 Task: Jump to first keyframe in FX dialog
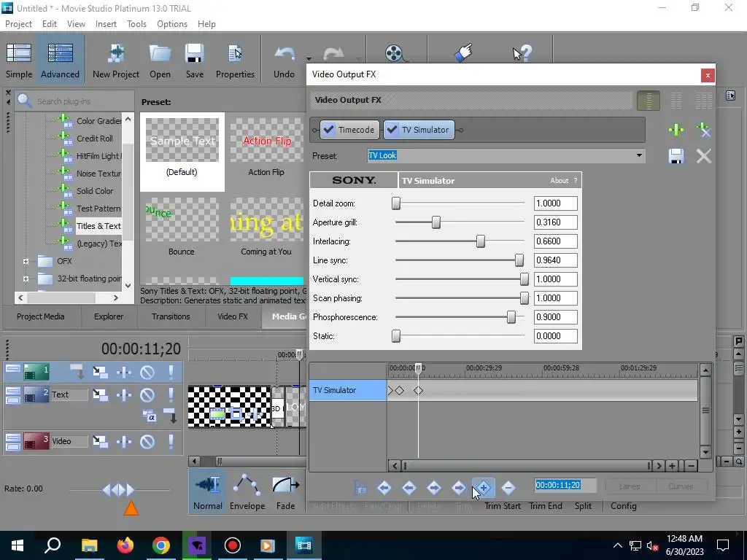384,488
